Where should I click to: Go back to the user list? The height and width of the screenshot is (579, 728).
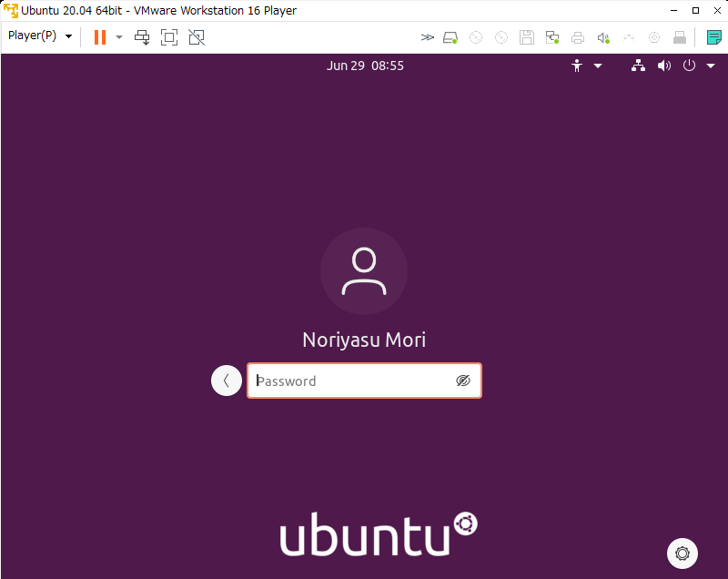coord(227,381)
